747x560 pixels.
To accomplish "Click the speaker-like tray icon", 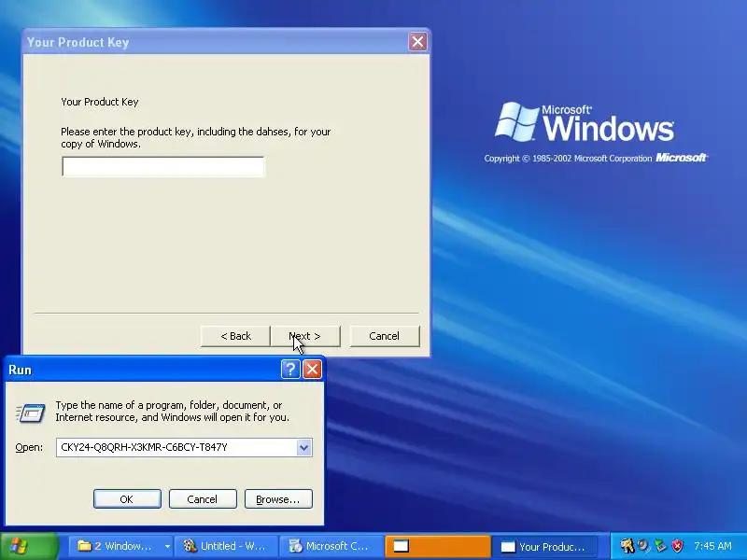I will point(643,546).
